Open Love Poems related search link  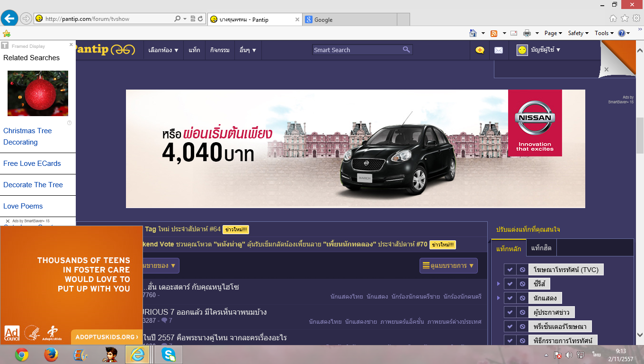pyautogui.click(x=23, y=206)
